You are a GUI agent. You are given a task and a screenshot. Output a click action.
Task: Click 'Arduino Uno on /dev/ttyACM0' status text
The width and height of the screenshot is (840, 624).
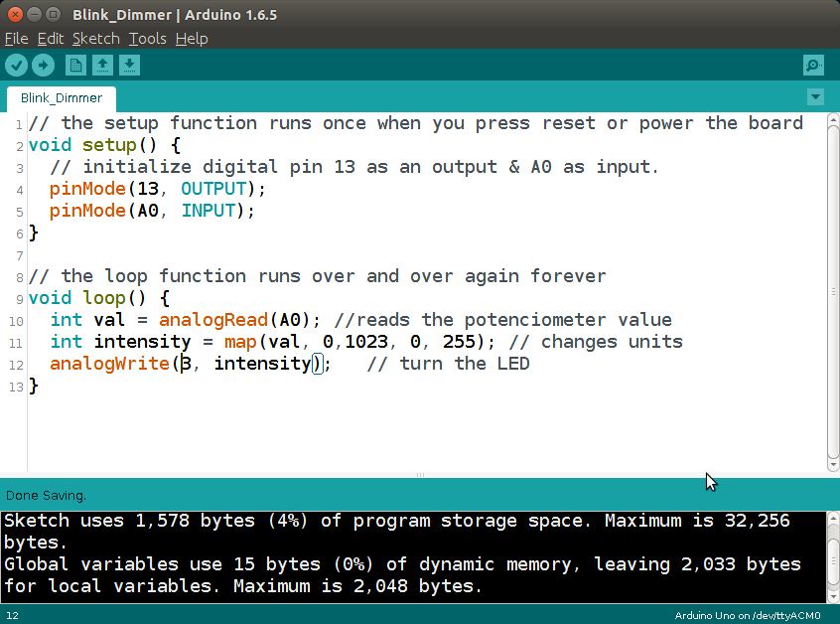coord(748,615)
